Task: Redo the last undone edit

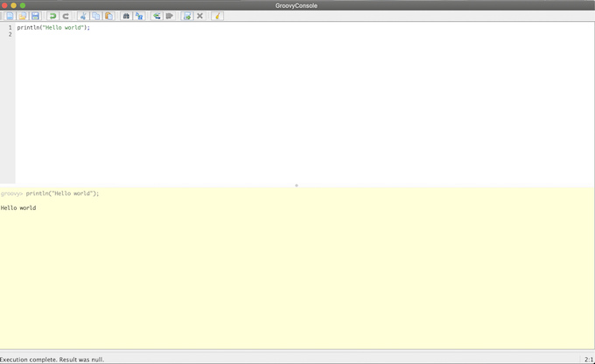Action: [x=66, y=16]
